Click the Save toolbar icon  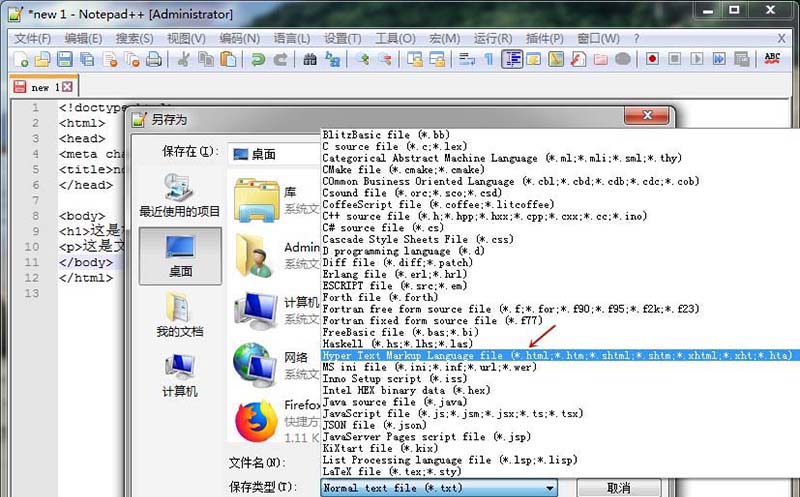[65, 59]
